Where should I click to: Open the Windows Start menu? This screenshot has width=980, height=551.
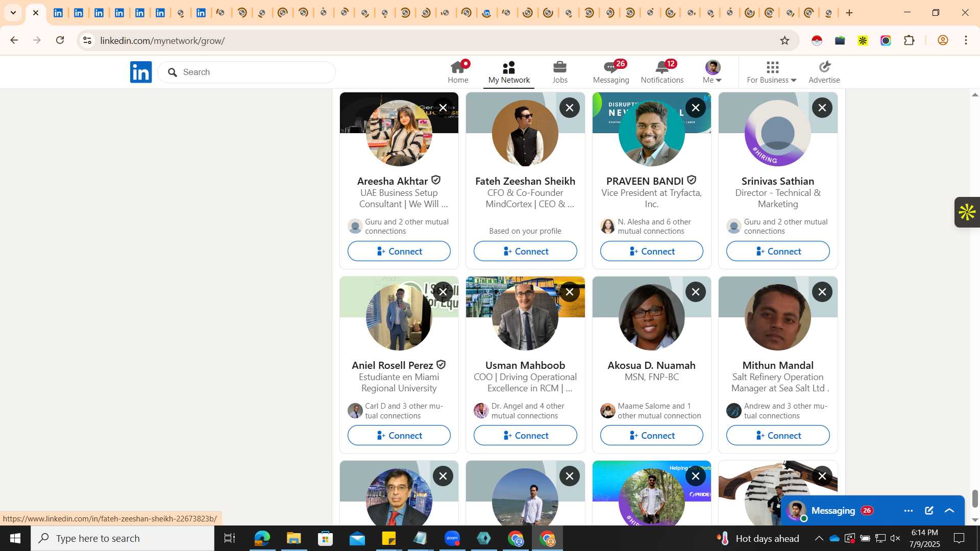coord(15,538)
